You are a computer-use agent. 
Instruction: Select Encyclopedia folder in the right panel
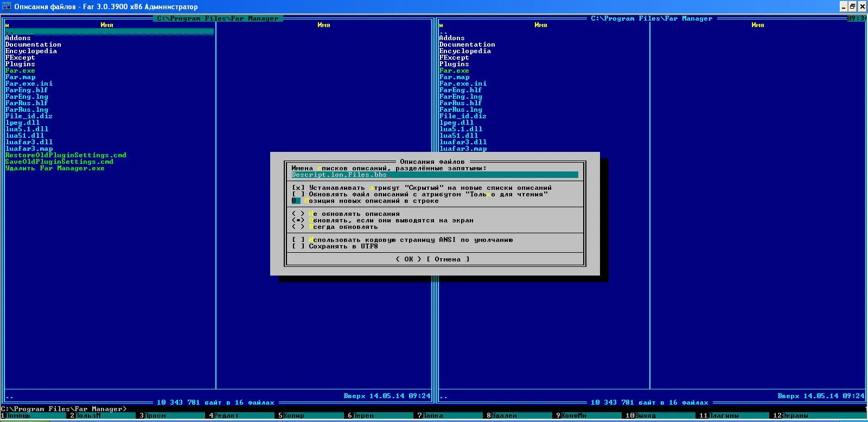click(x=465, y=51)
